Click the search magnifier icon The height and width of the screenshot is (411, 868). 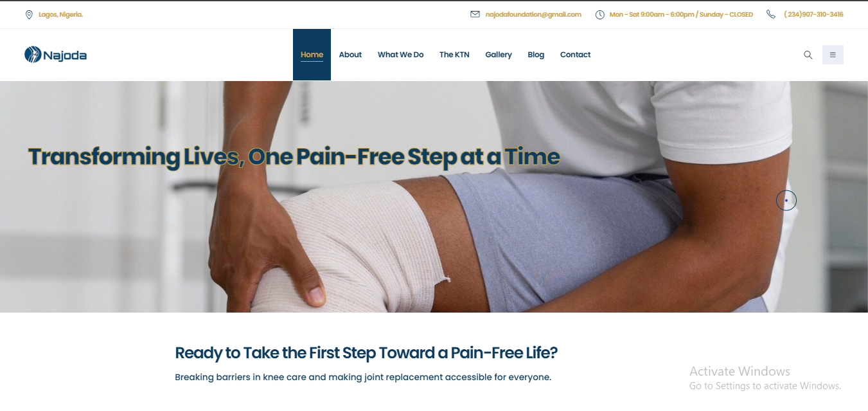point(808,55)
